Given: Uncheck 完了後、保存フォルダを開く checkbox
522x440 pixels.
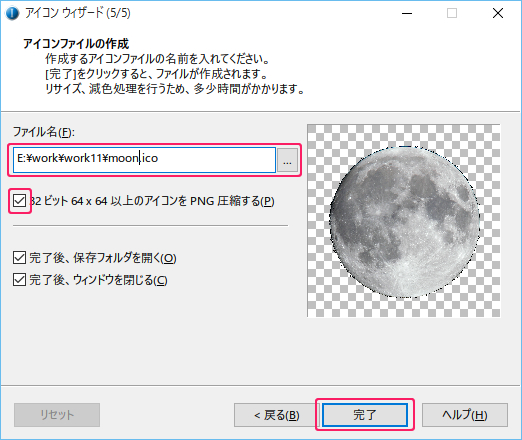Looking at the screenshot, I should pyautogui.click(x=19, y=258).
